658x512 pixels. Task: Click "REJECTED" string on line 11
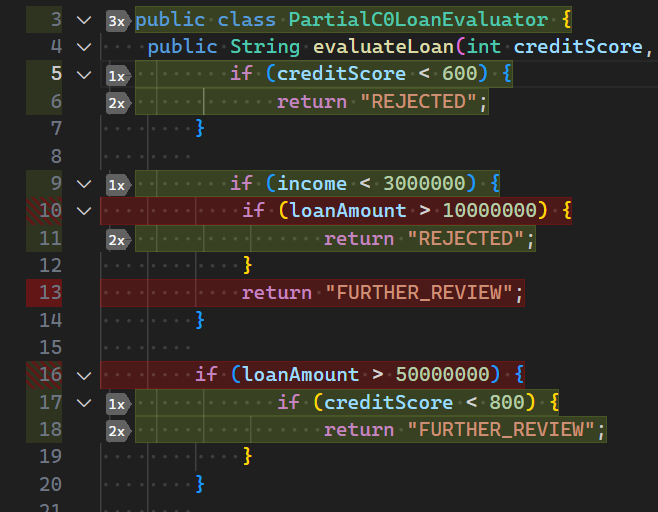pos(466,239)
